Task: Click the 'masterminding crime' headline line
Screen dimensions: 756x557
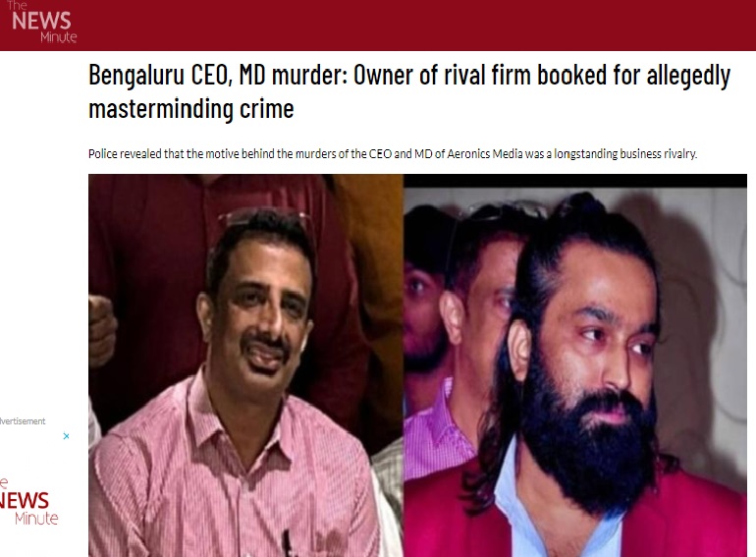Action: coord(191,108)
